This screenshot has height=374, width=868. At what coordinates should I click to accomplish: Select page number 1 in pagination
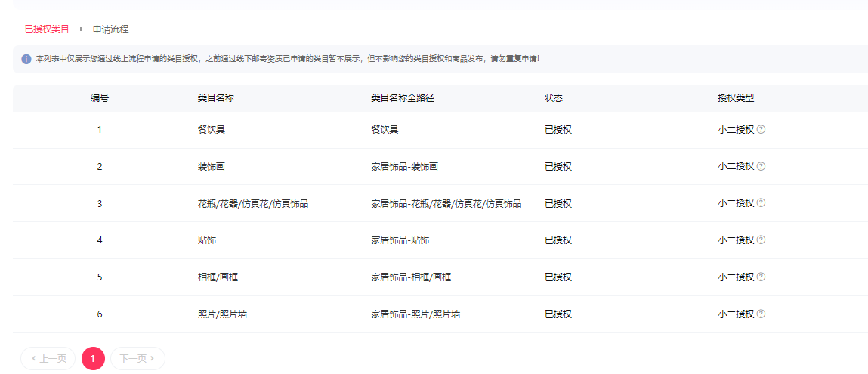tap(93, 359)
